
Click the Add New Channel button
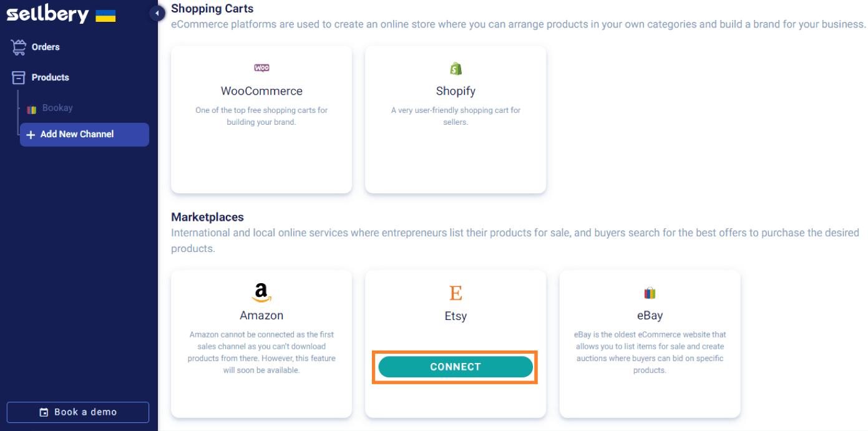(84, 134)
